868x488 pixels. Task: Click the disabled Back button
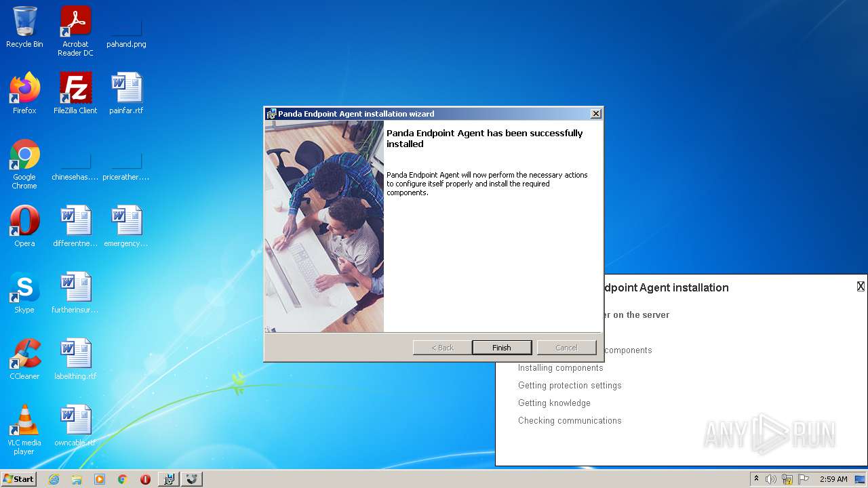(x=443, y=348)
